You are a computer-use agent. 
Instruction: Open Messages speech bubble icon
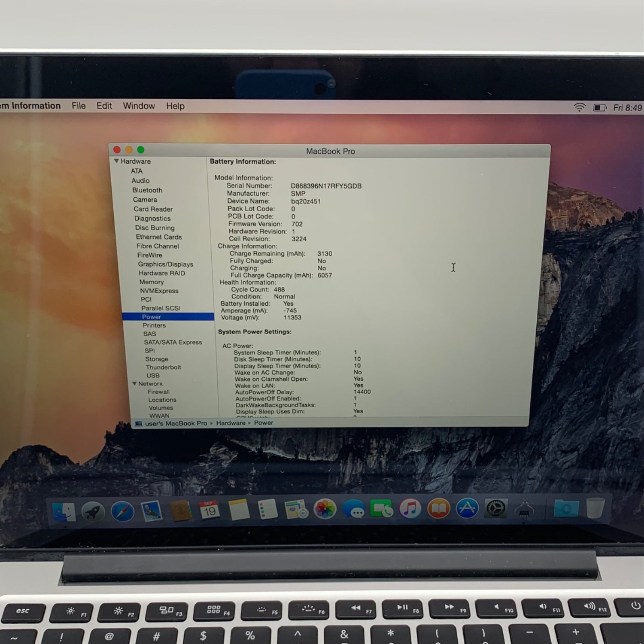353,509
